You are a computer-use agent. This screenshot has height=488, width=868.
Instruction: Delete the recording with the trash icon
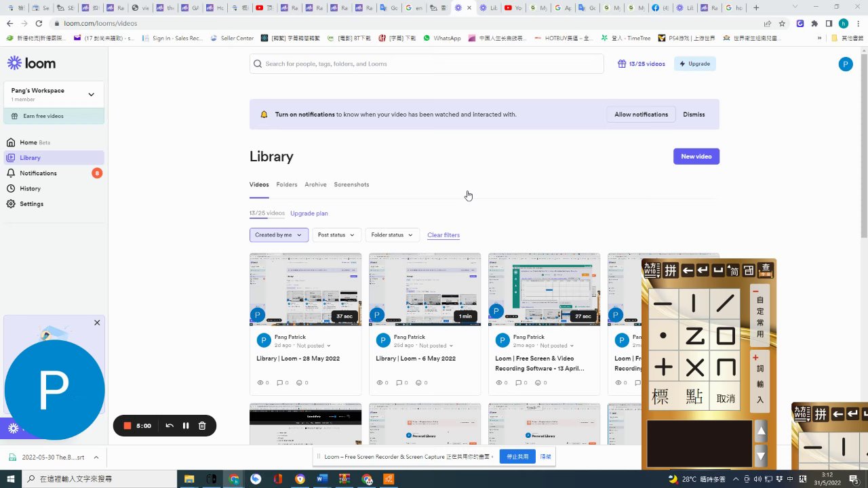click(202, 426)
